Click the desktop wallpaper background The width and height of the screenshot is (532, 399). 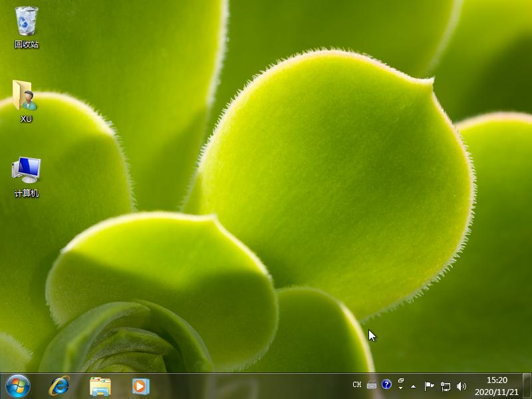pos(266,199)
